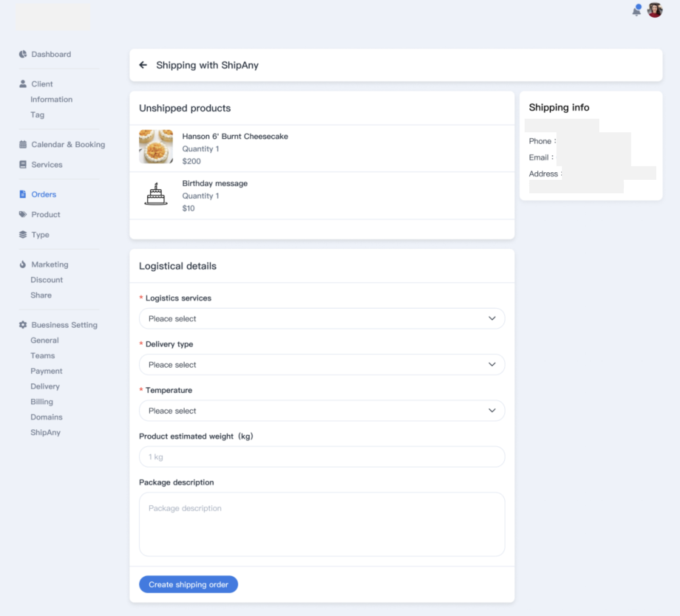Open the Temperature selection dropdown
The image size is (680, 616).
coord(322,411)
